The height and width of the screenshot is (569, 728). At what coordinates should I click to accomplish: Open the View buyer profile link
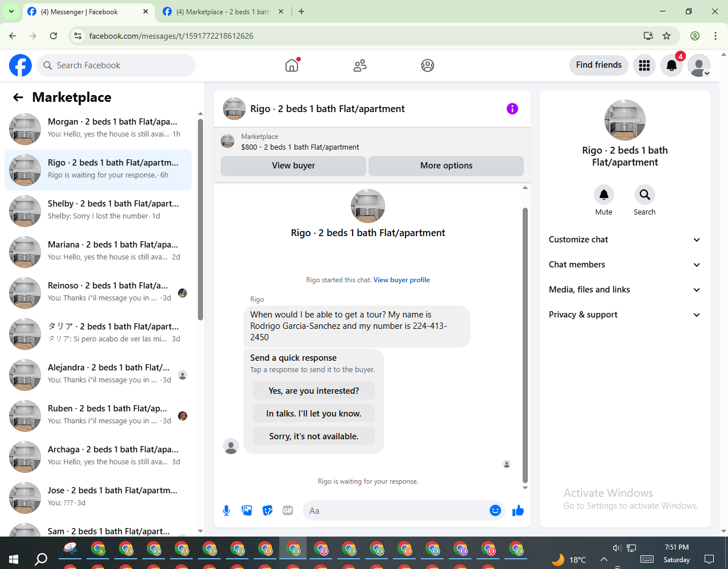[x=402, y=280]
